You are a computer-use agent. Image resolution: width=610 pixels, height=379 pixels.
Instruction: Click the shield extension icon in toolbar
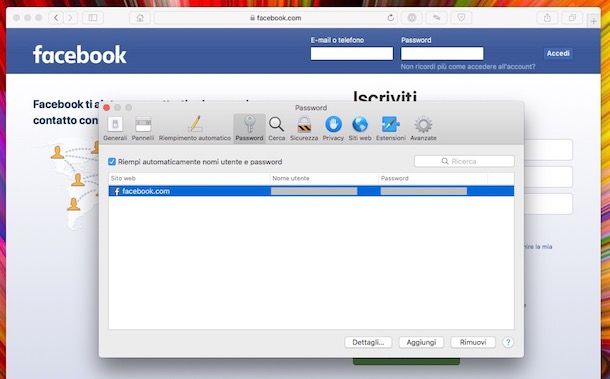pos(461,18)
